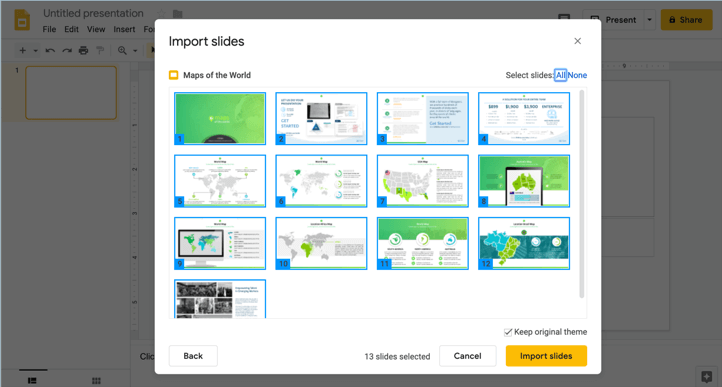The image size is (722, 387).
Task: Expand the Present button dropdown arrow
Action: 650,20
